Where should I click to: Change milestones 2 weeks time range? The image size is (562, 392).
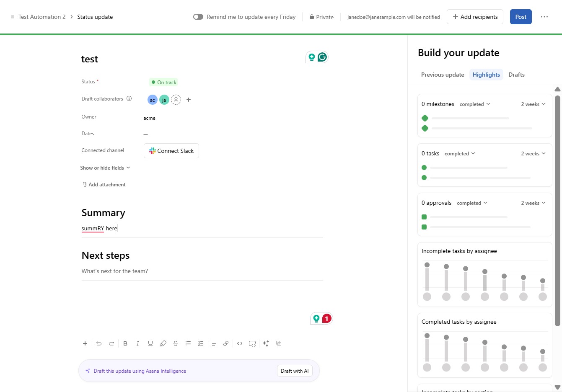[533, 104]
